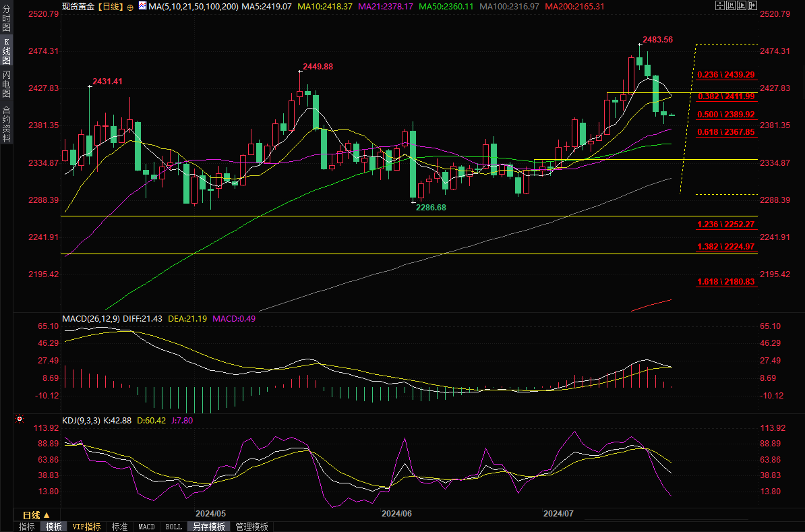This screenshot has height=532, width=805.
Task: Apply the BOLL template button
Action: [x=173, y=527]
